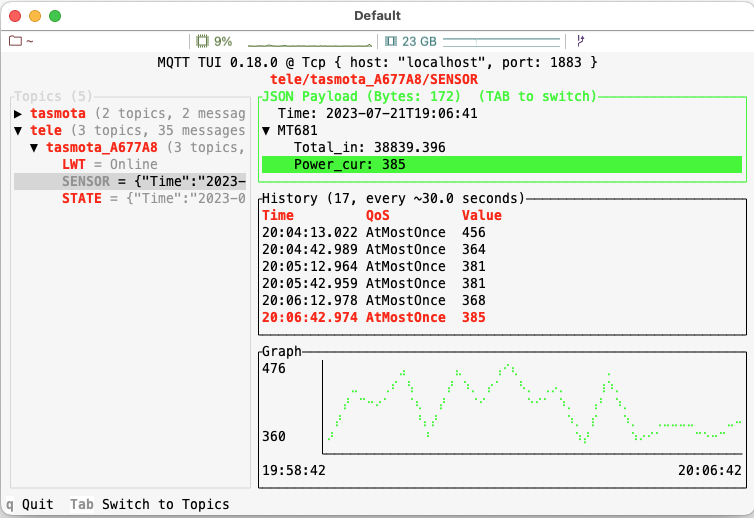The width and height of the screenshot is (754, 518).
Task: Click the 23 GB memory usage bar
Action: (x=501, y=42)
